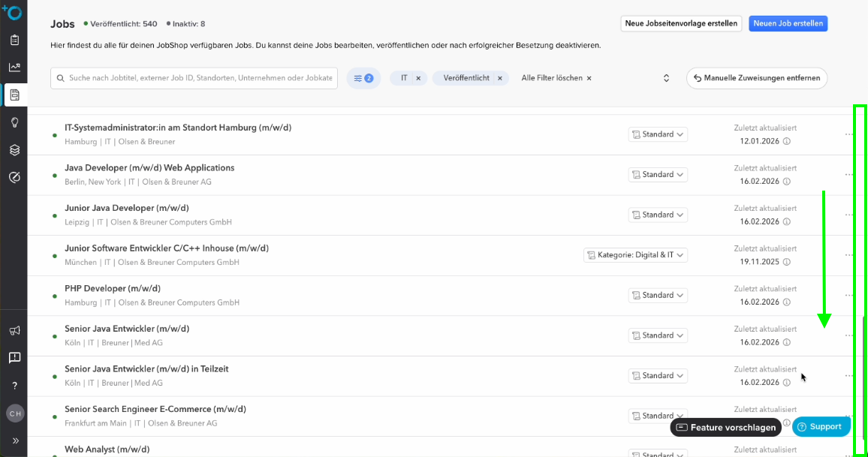
Task: Open Web Analyst (m/w/d) job
Action: pos(107,449)
